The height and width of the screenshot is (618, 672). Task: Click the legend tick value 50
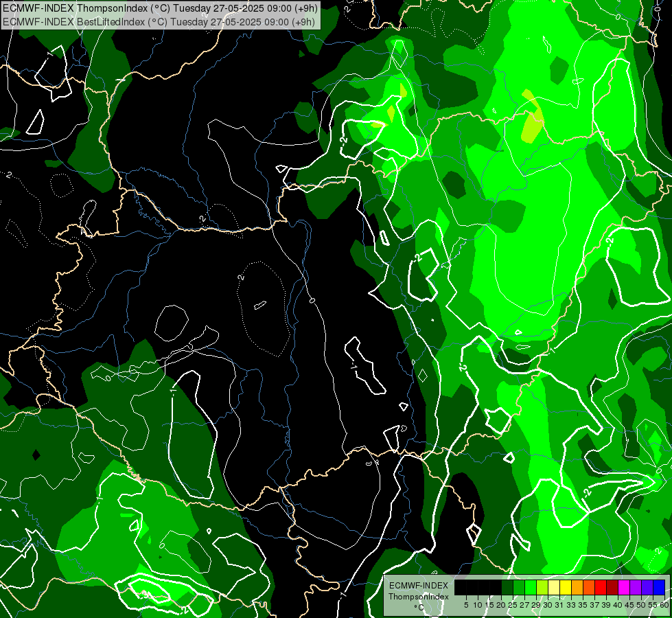(x=641, y=605)
